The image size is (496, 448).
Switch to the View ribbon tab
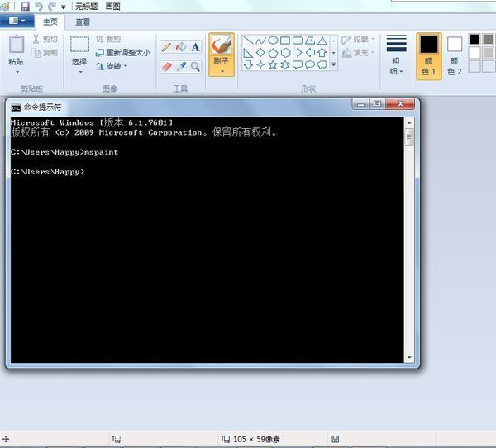tap(83, 22)
